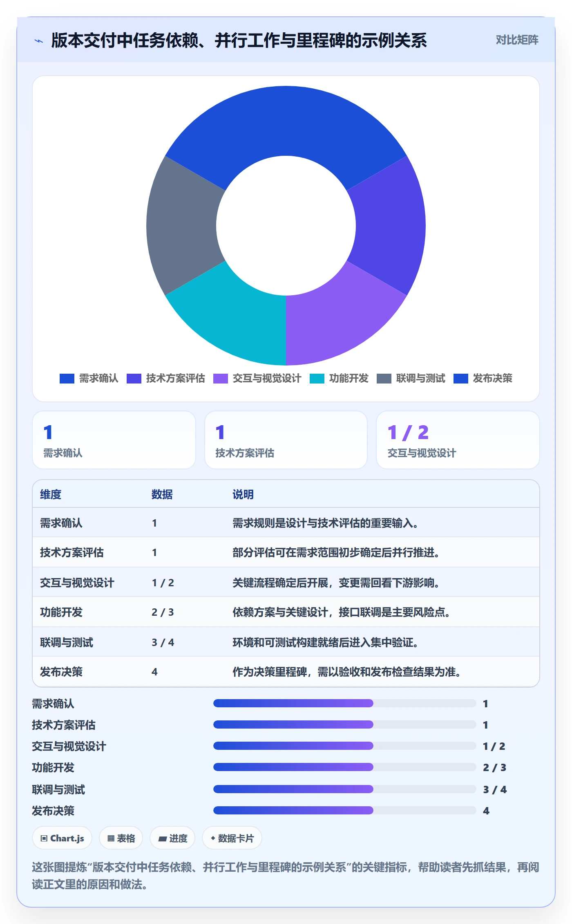Select the 功能开发 table row name

click(61, 612)
